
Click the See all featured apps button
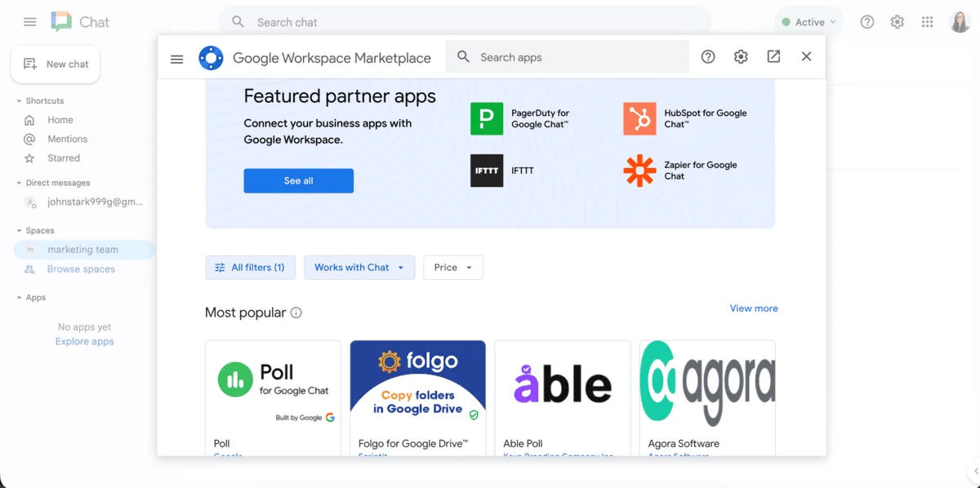point(298,180)
